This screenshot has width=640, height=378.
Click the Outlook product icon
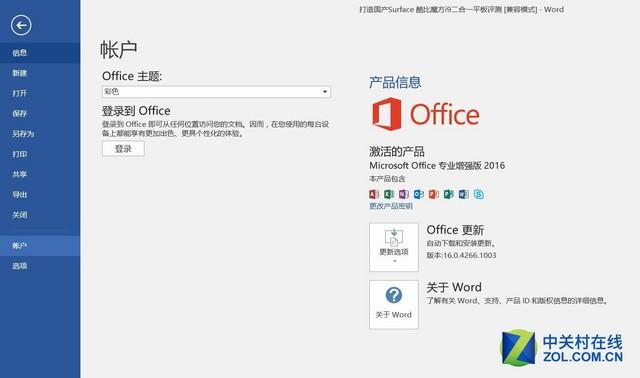[419, 194]
